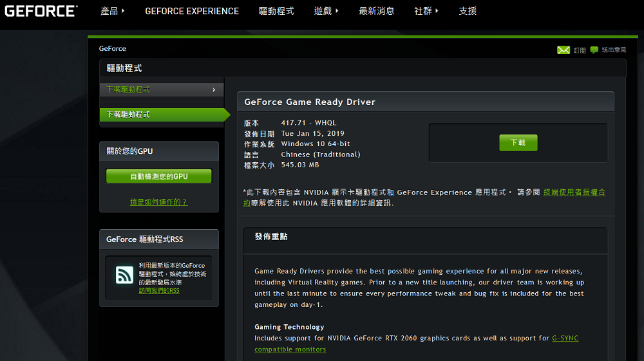This screenshot has height=361, width=644.
Task: Click the feedback speech bubble icon
Action: [594, 50]
